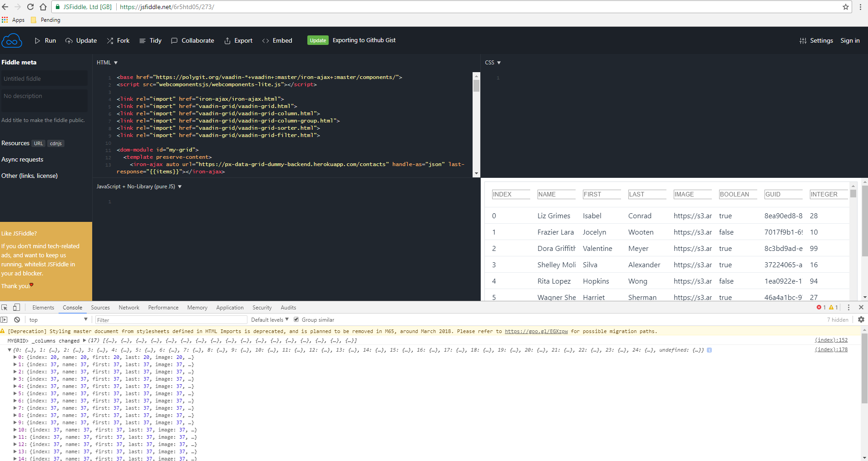
Task: Click the INTEGER filter field
Action: (x=829, y=194)
